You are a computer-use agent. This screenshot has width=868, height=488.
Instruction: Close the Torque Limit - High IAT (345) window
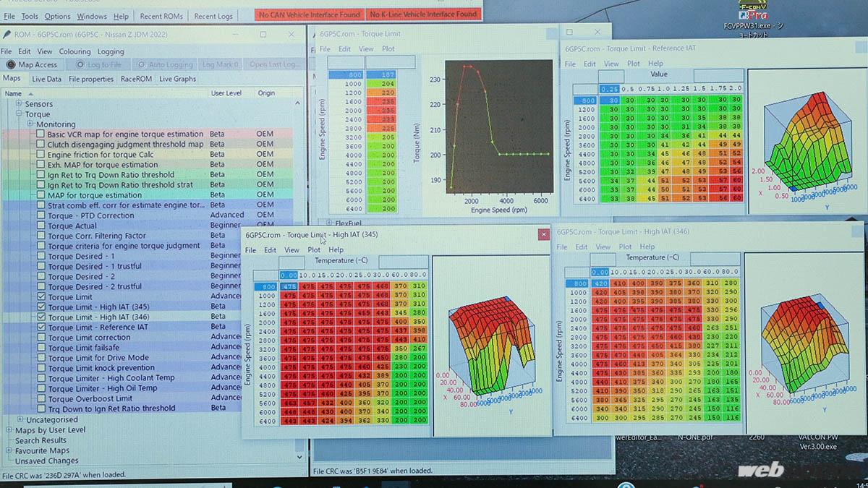click(x=542, y=235)
